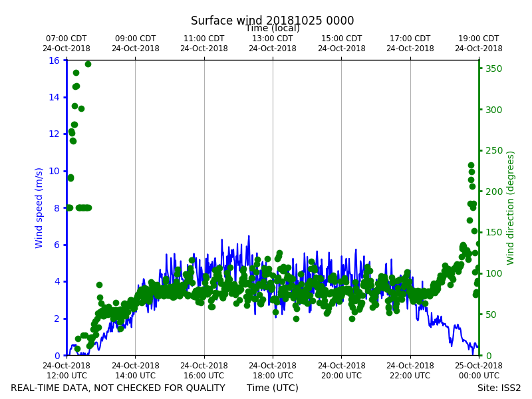This screenshot has height=399, width=532.
Task: Click the 'Time (UTC)' bottom axis label
Action: 273,388
